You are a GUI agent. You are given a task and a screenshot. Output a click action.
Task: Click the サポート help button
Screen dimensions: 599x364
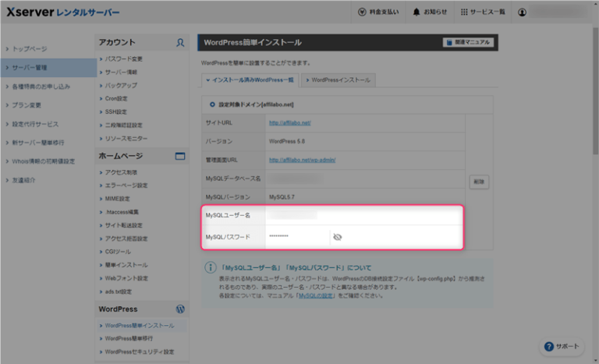pyautogui.click(x=562, y=346)
